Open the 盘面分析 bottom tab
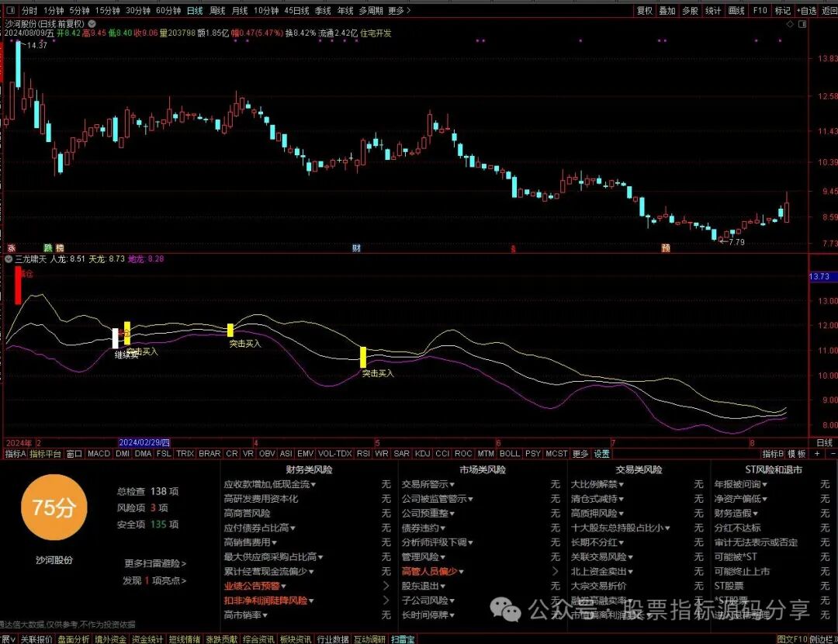 click(73, 639)
